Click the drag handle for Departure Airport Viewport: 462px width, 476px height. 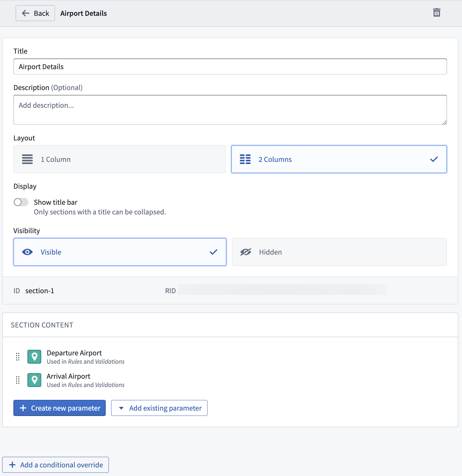(x=18, y=357)
